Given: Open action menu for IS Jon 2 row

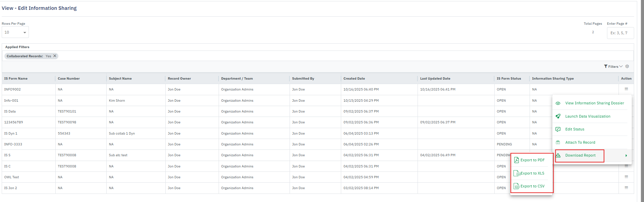Looking at the screenshot, I should pyautogui.click(x=626, y=187).
